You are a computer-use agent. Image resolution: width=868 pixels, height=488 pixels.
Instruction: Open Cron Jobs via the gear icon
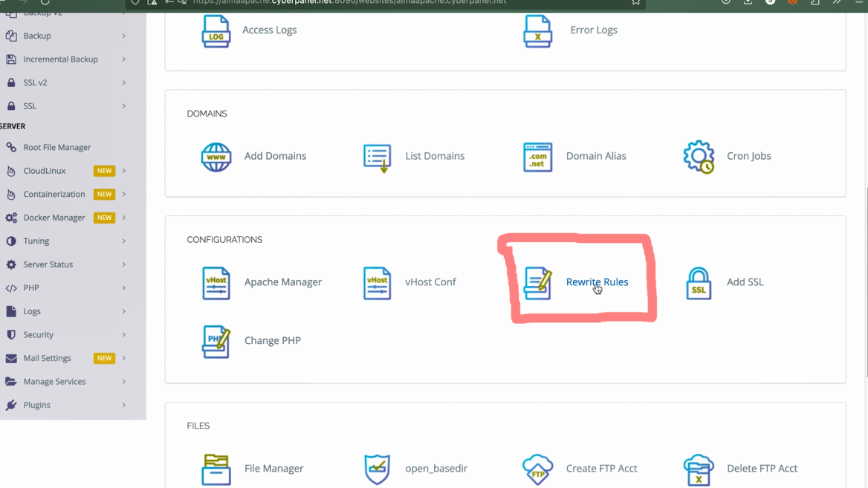(698, 157)
